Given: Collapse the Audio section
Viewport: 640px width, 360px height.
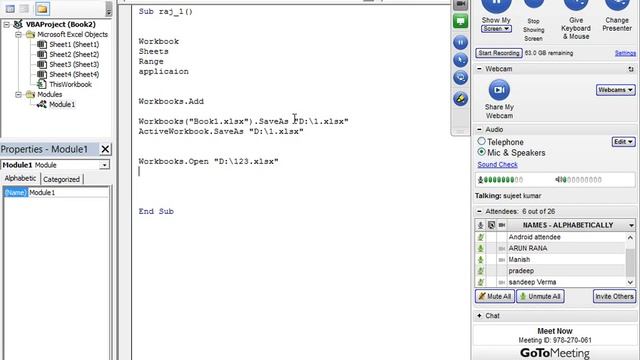Looking at the screenshot, I should 479,129.
